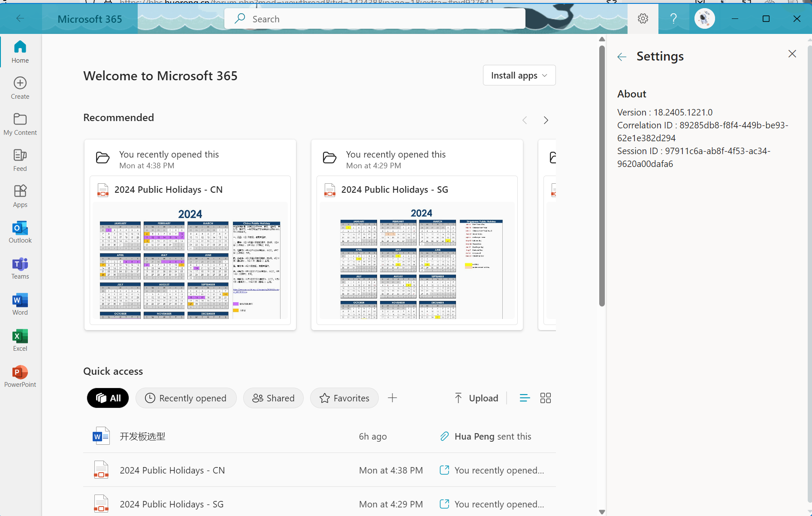Click the file icon of CN list row

pos(101,470)
